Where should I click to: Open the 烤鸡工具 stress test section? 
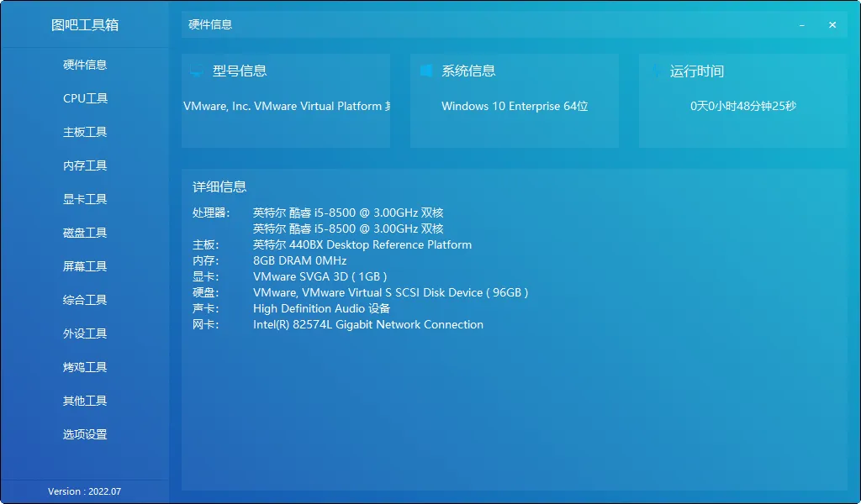point(85,367)
